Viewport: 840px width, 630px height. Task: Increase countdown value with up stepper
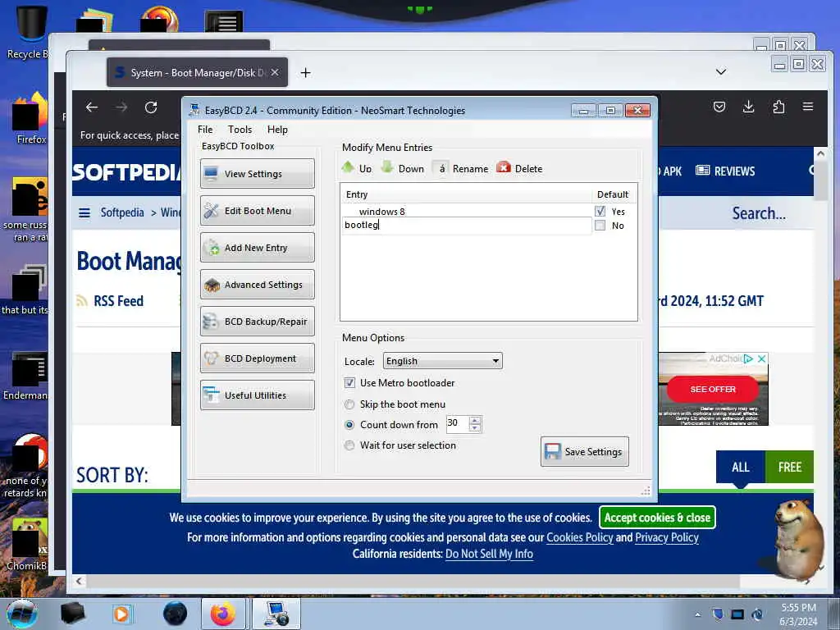(475, 420)
